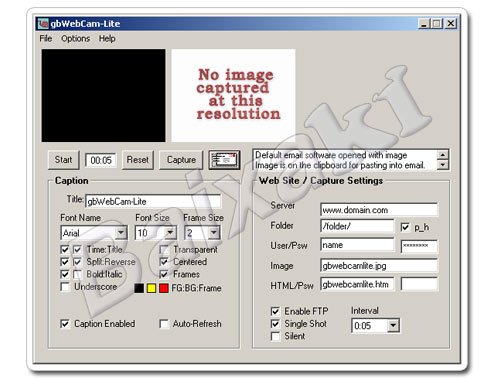
Task: Click the gbWebCam-Lite title bar app icon
Action: [x=43, y=24]
